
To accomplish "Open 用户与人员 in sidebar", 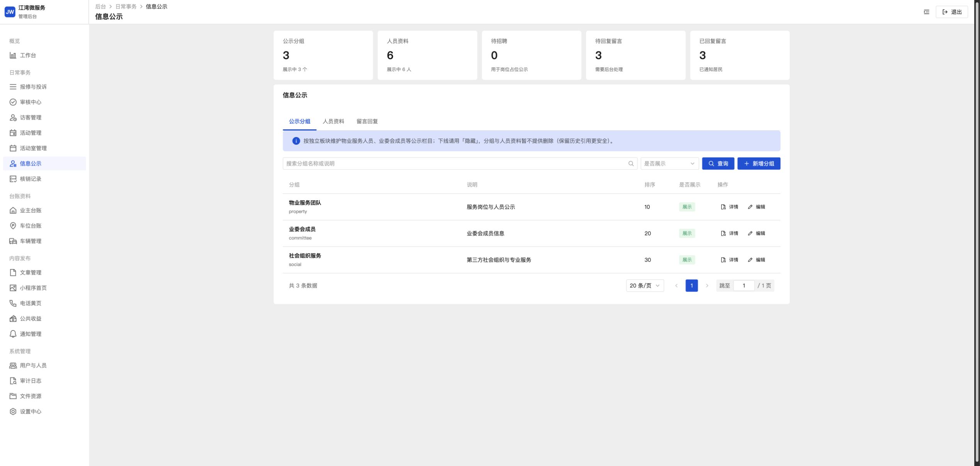I will point(44,365).
